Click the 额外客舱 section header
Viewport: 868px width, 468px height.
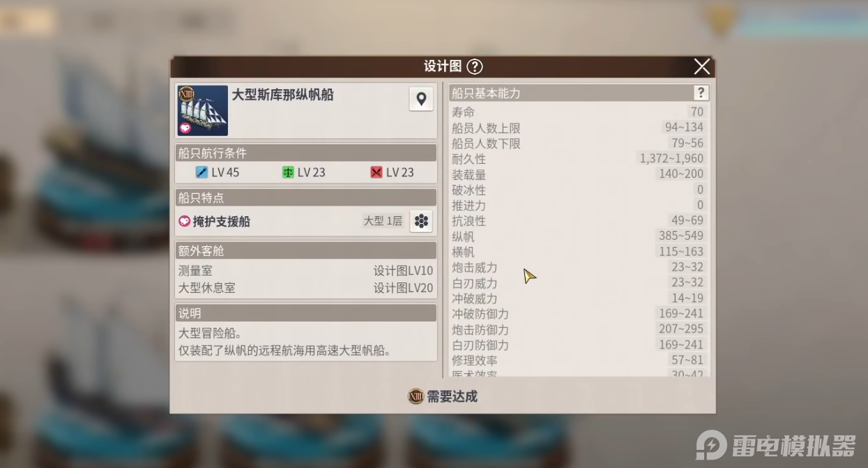305,250
